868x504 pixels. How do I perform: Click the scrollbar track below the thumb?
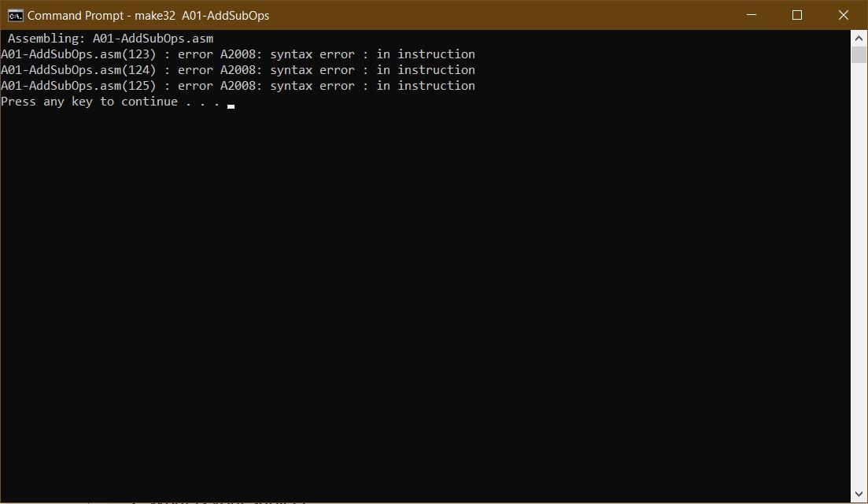859,276
